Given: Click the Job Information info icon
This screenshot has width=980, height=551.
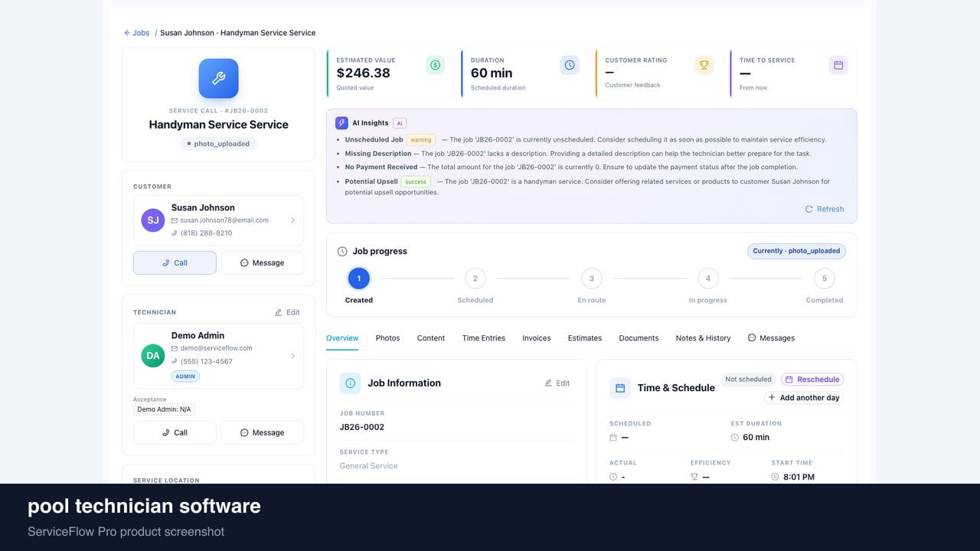Looking at the screenshot, I should [x=350, y=383].
